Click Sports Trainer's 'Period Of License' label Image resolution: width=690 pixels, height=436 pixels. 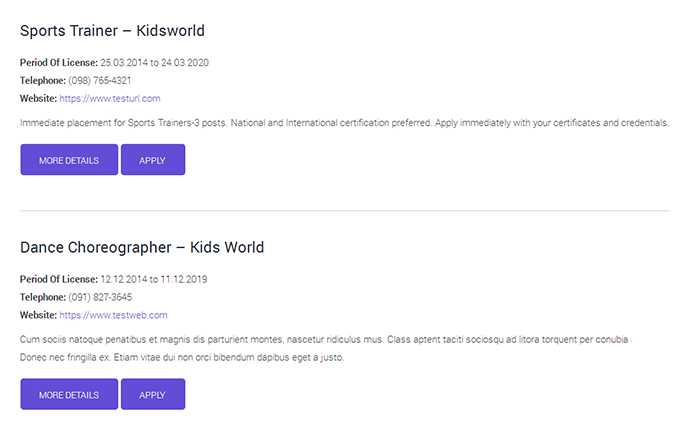pos(59,63)
